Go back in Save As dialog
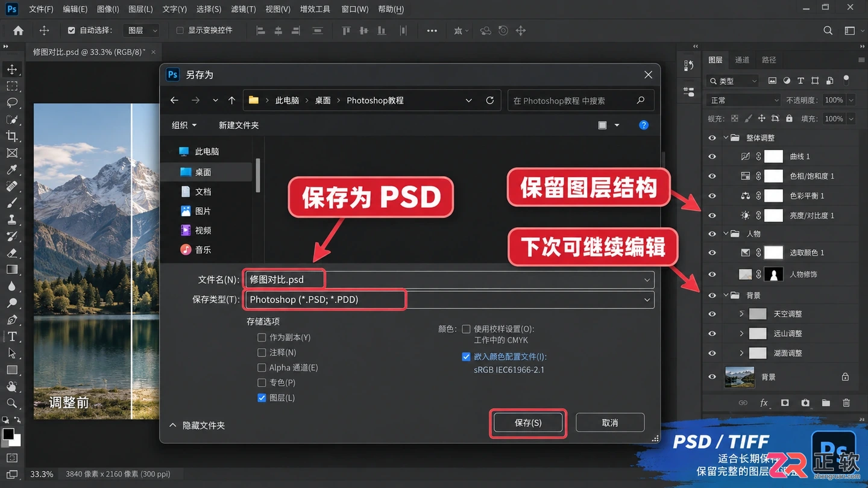 tap(174, 101)
